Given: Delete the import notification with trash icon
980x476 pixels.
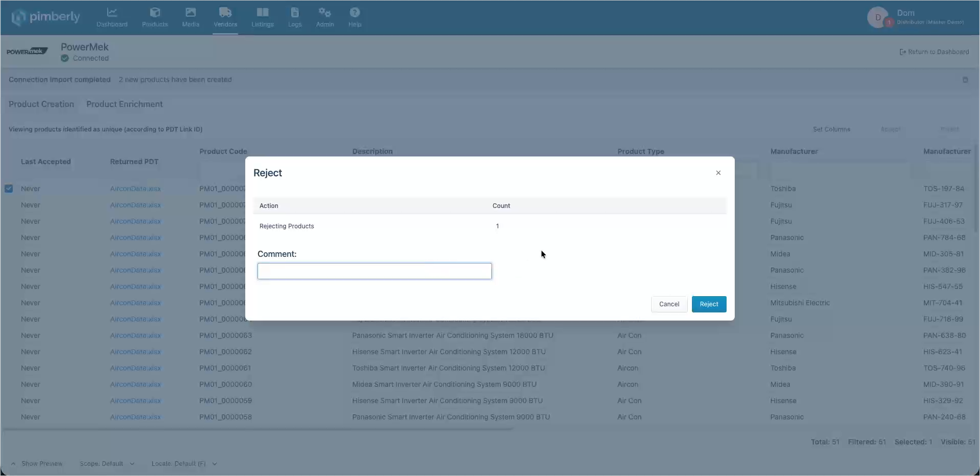Looking at the screenshot, I should 965,80.
